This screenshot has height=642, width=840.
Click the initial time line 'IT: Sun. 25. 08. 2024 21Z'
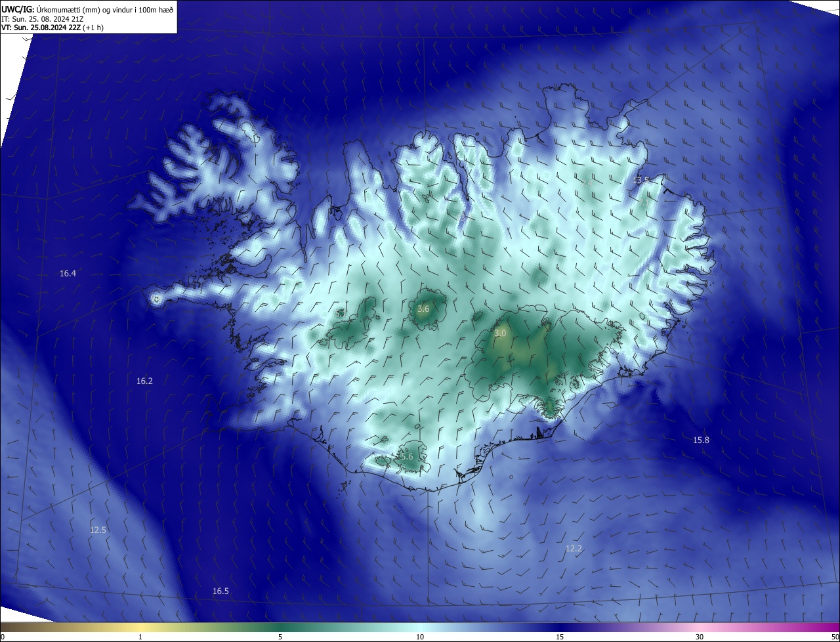tap(43, 19)
